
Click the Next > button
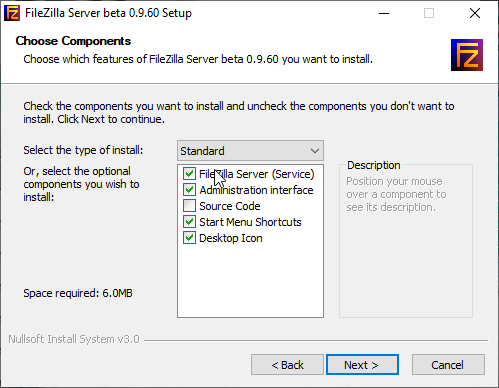pyautogui.click(x=362, y=365)
